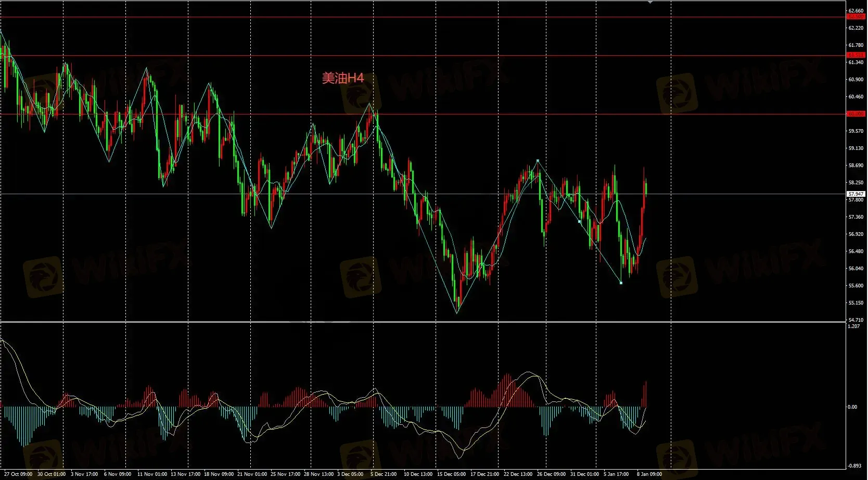Click the 13 Nov 17:00 time label
868x480 pixels.
[x=185, y=474]
